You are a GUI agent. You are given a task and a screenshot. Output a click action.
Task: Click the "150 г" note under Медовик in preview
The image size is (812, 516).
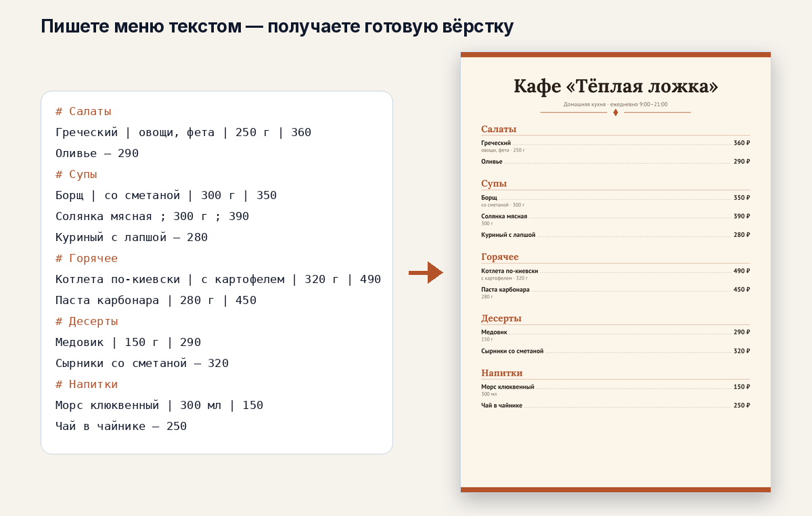click(x=487, y=339)
